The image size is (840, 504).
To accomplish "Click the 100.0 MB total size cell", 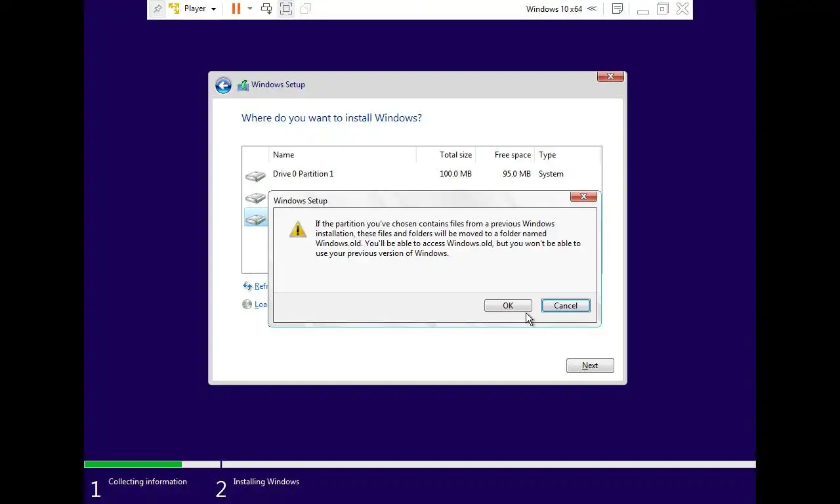I will [x=455, y=174].
